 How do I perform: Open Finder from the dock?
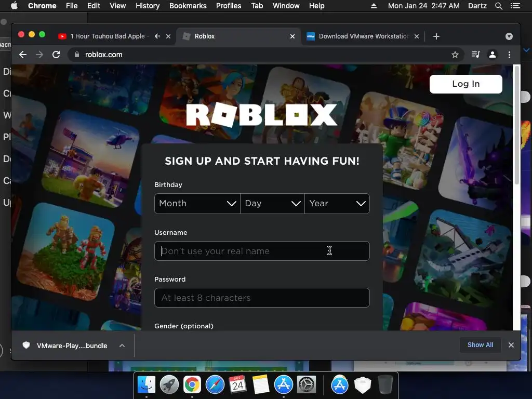[x=147, y=385]
